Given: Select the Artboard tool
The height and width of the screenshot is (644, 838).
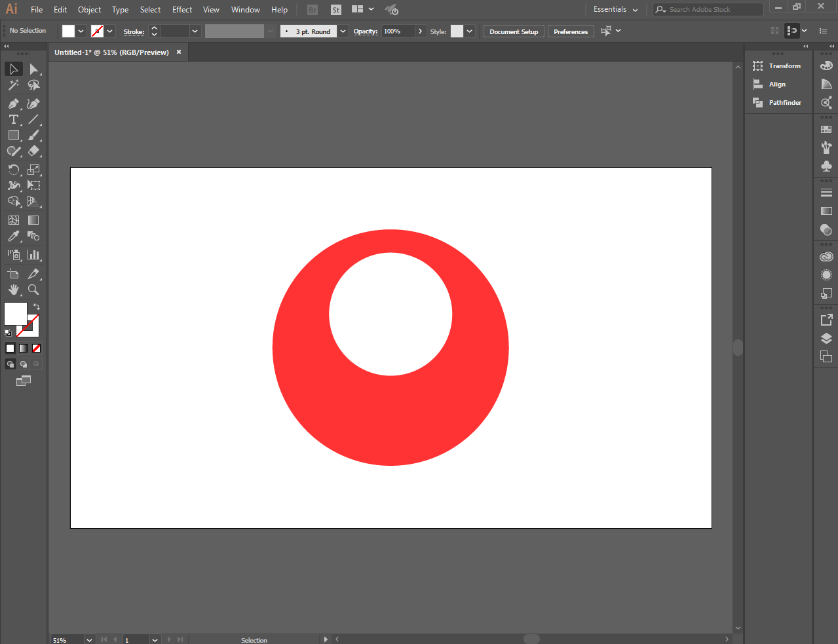Looking at the screenshot, I should [x=14, y=274].
